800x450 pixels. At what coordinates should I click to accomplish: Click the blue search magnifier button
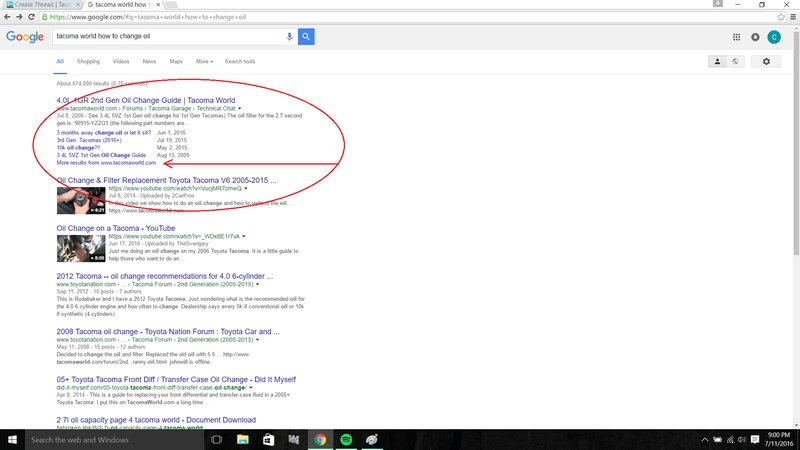(306, 36)
